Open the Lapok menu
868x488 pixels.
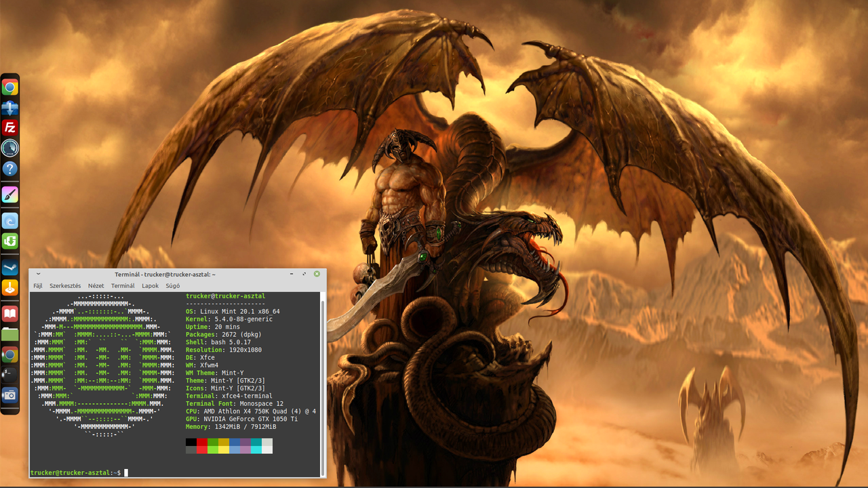(x=150, y=286)
